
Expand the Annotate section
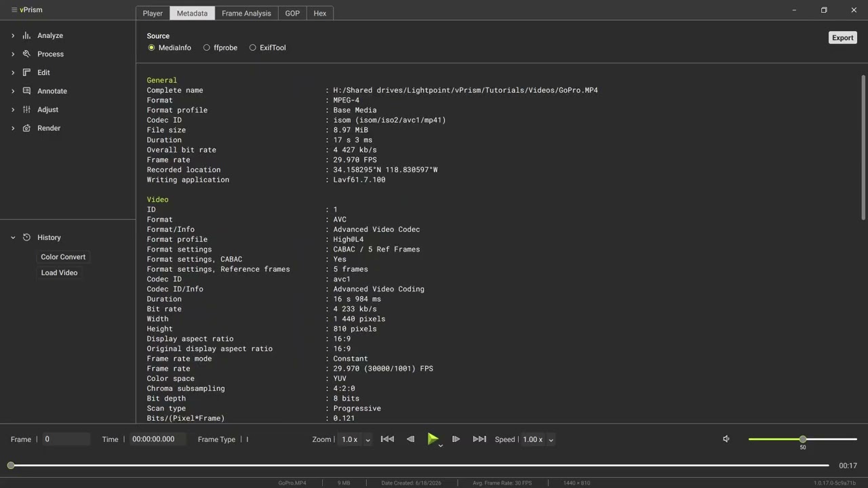[13, 91]
